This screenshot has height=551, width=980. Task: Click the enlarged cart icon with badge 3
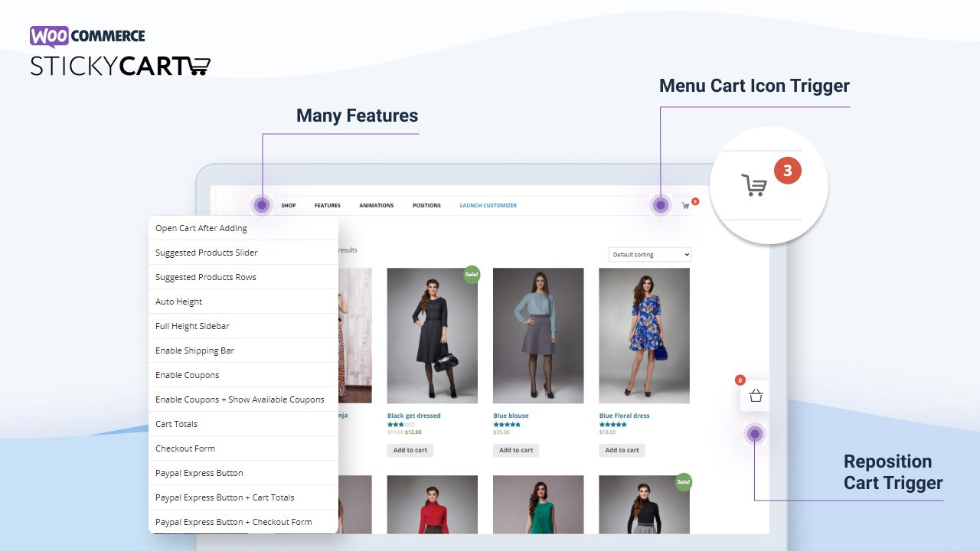(x=754, y=185)
